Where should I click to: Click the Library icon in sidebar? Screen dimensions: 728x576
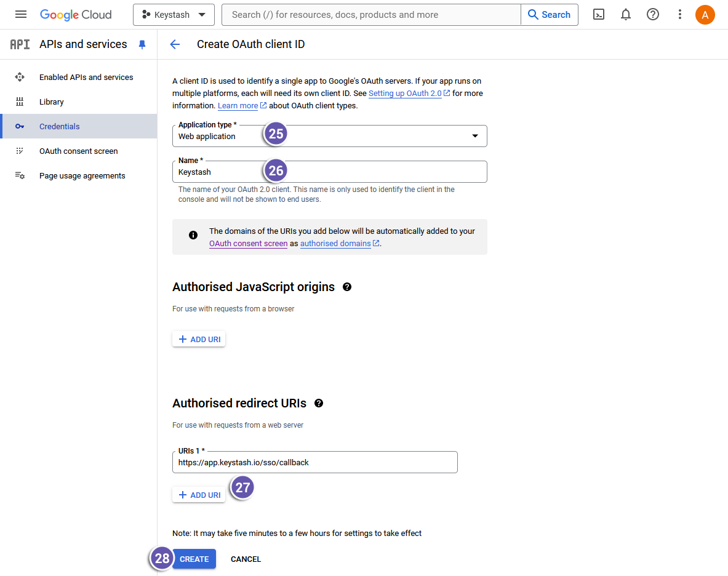(x=20, y=102)
